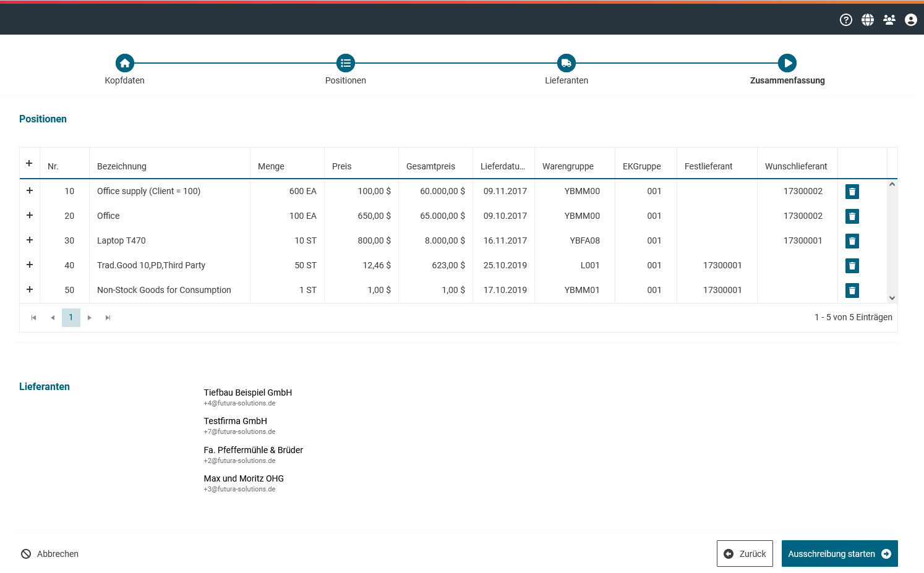The height and width of the screenshot is (573, 924).
Task: Open the help icon in the header
Action: (846, 20)
